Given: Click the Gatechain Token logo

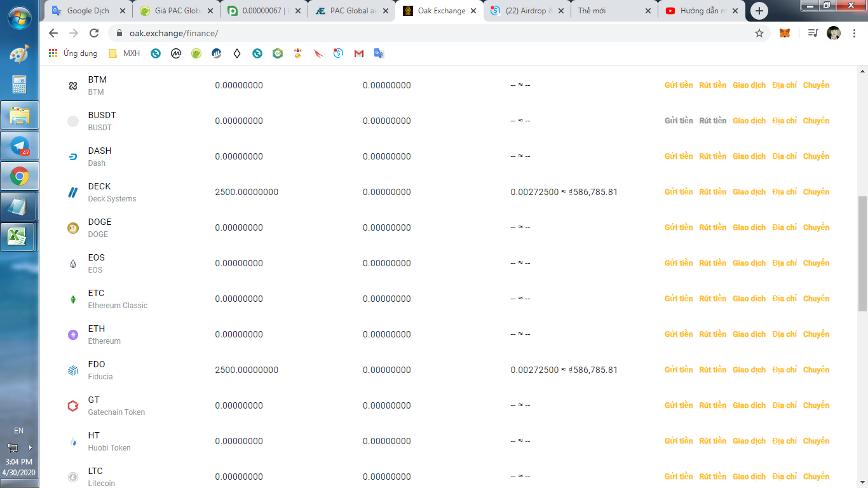Looking at the screenshot, I should 73,406.
